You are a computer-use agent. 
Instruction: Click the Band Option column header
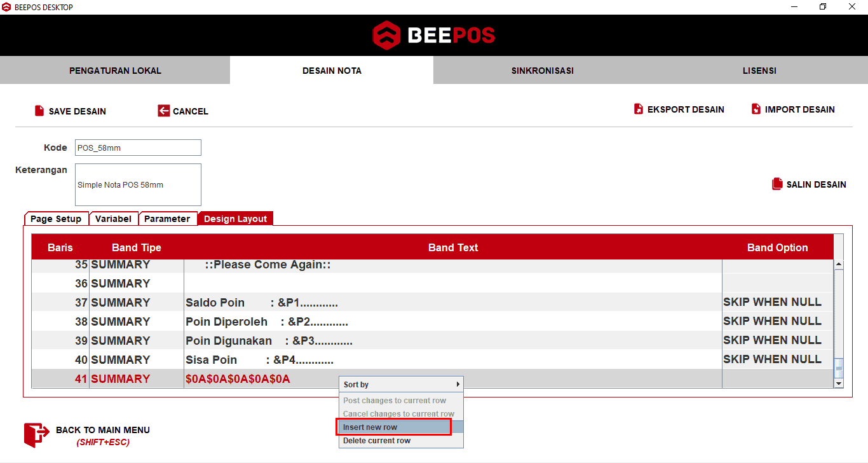pos(778,247)
